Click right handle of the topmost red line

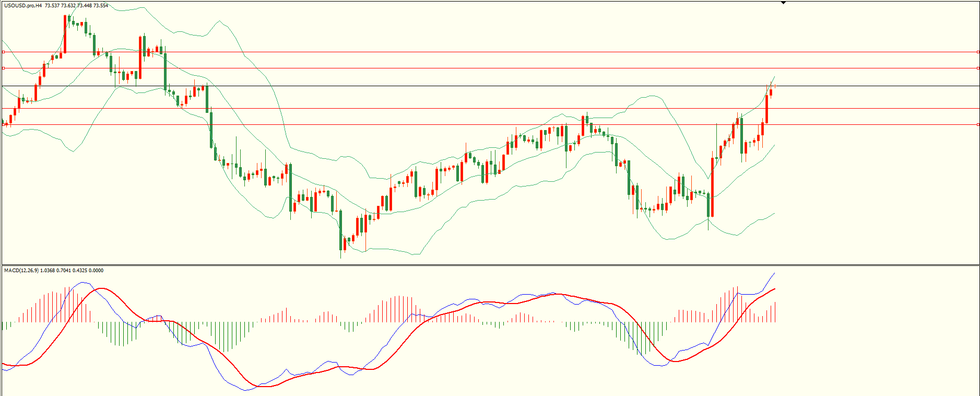point(977,52)
